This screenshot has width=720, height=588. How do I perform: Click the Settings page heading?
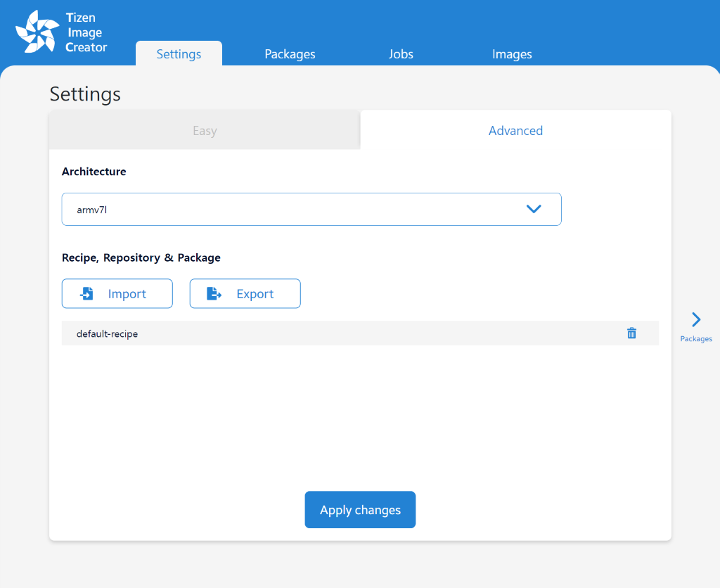coord(85,94)
